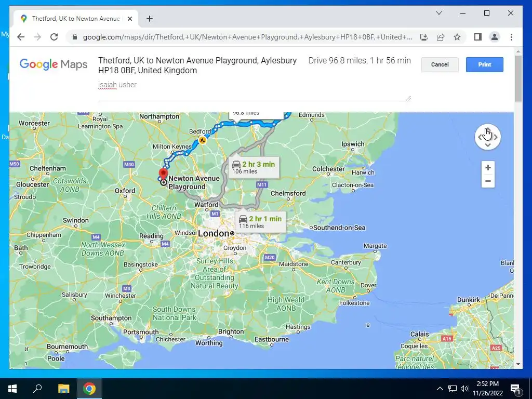Open a new tab with the plus button
The height and width of the screenshot is (399, 532).
149,19
